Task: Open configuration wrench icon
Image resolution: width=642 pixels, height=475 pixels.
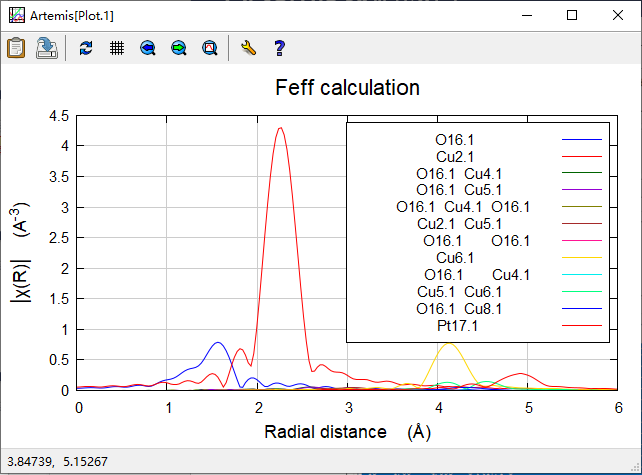Action: pos(249,47)
